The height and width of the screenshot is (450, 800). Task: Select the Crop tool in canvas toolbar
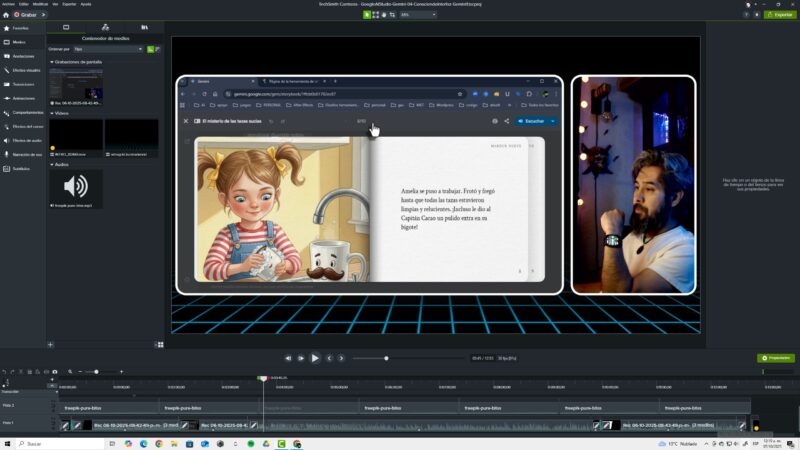[x=392, y=15]
